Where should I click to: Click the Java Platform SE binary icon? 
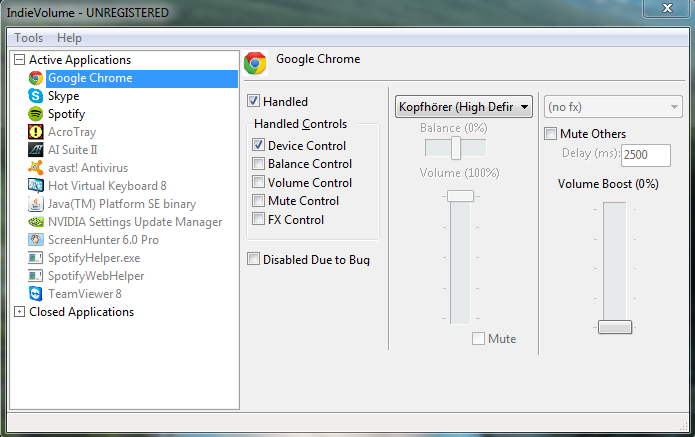[35, 204]
